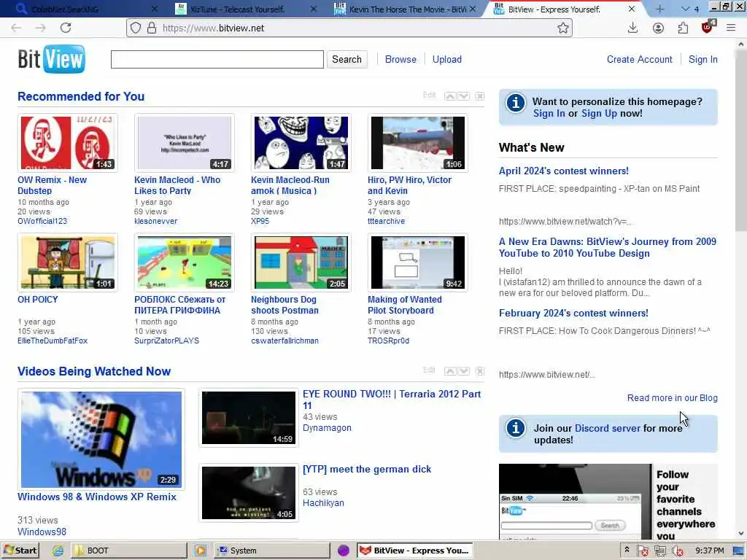
Task: Focus the BitView search text field
Action: coord(217,60)
